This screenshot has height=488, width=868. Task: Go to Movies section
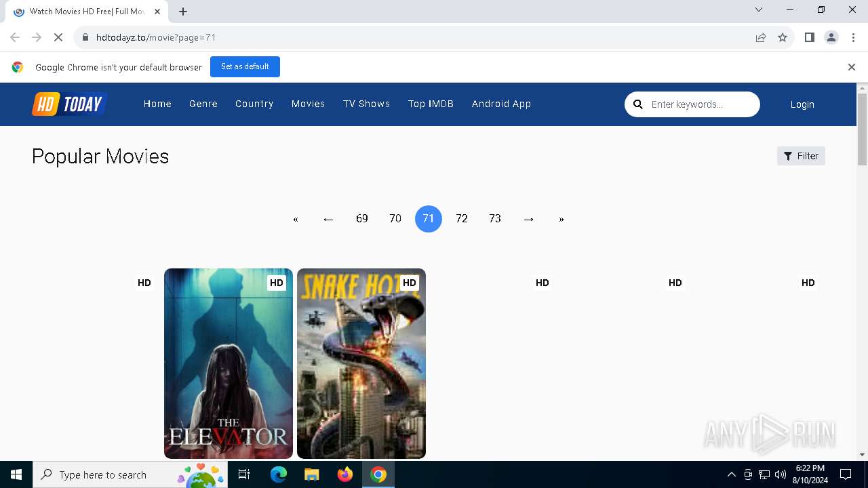click(308, 104)
